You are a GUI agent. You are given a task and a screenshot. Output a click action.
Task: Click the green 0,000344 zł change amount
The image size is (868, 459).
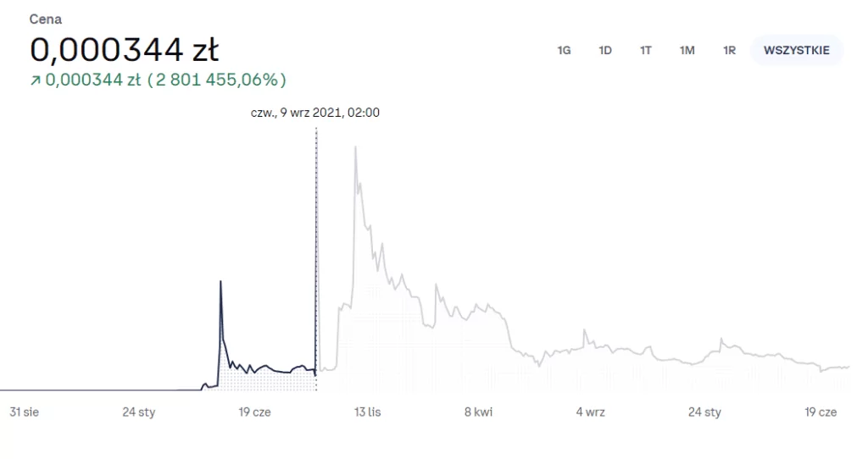tap(92, 80)
